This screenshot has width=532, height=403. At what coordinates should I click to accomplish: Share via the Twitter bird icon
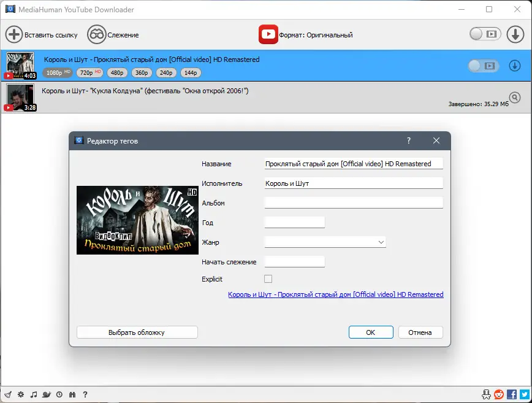pos(524,394)
